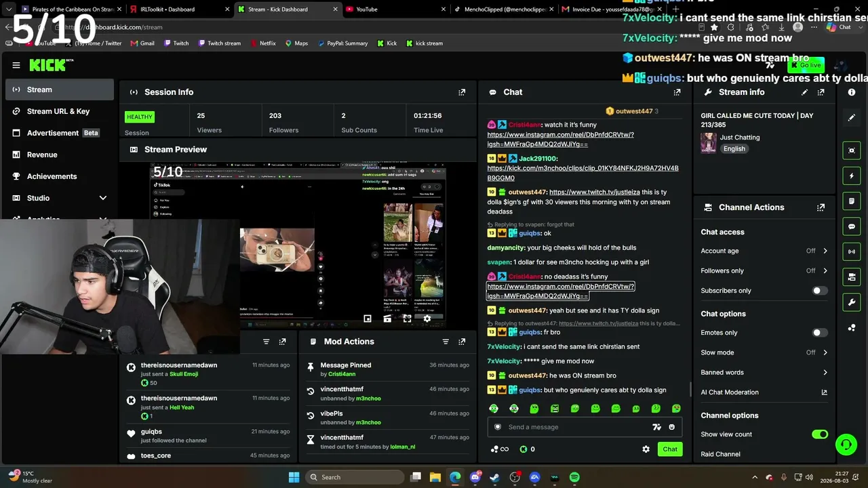
Task: Filter the Mod Actions list
Action: [x=446, y=342]
